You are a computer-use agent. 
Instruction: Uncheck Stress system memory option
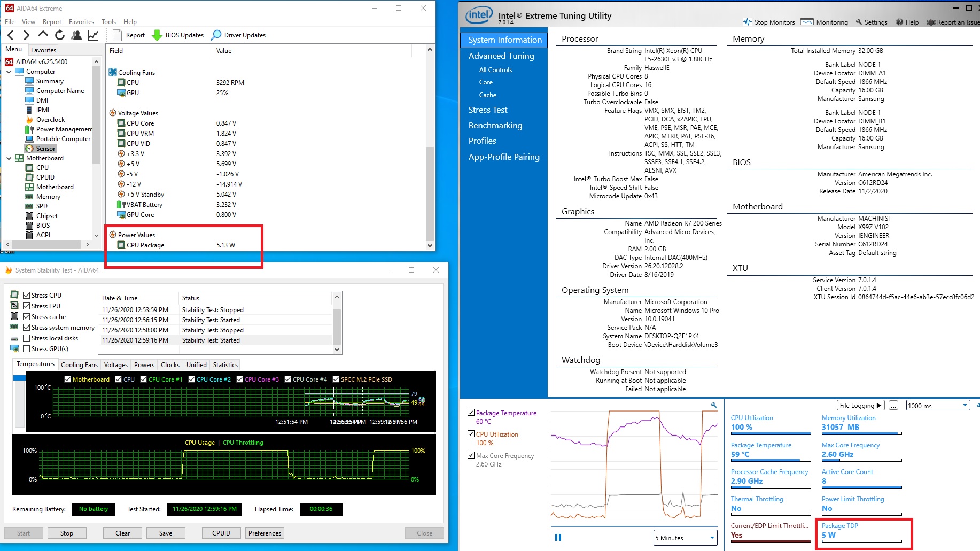point(26,328)
